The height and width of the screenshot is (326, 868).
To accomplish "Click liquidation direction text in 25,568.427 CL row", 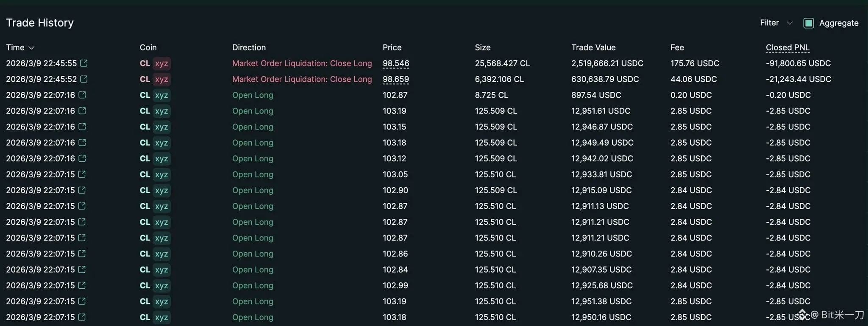I will click(302, 63).
